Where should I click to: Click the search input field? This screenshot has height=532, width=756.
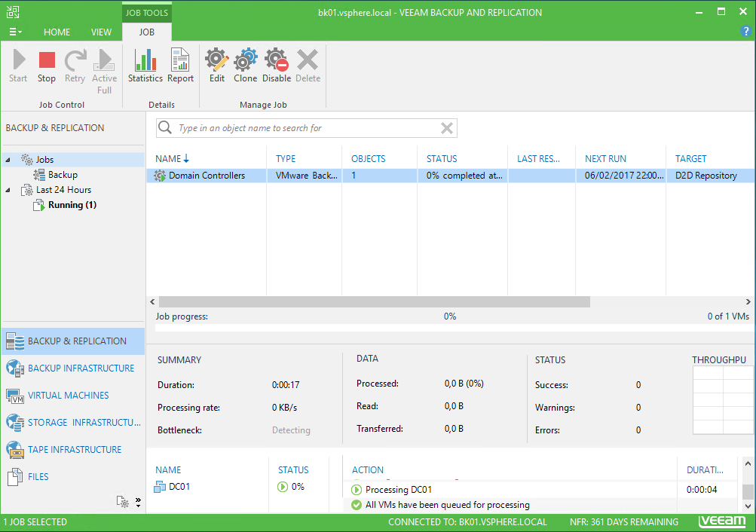[307, 128]
